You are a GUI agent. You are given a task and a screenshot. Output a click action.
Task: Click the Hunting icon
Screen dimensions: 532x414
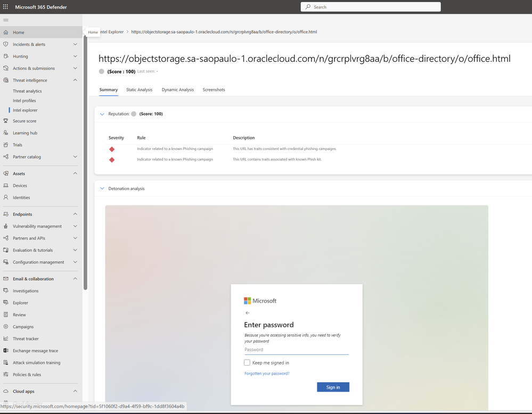(6, 56)
